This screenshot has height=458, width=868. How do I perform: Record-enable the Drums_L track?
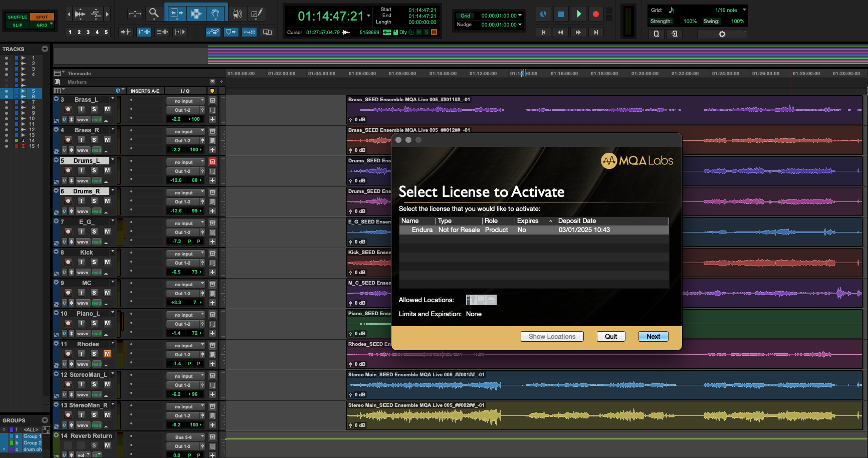[x=68, y=170]
